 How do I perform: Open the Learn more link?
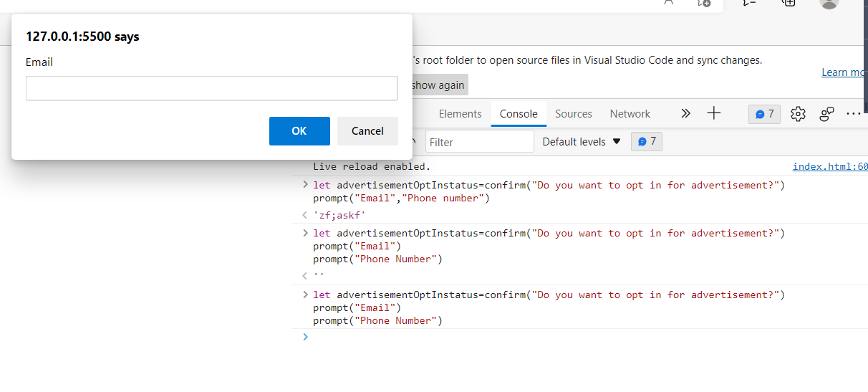(844, 72)
